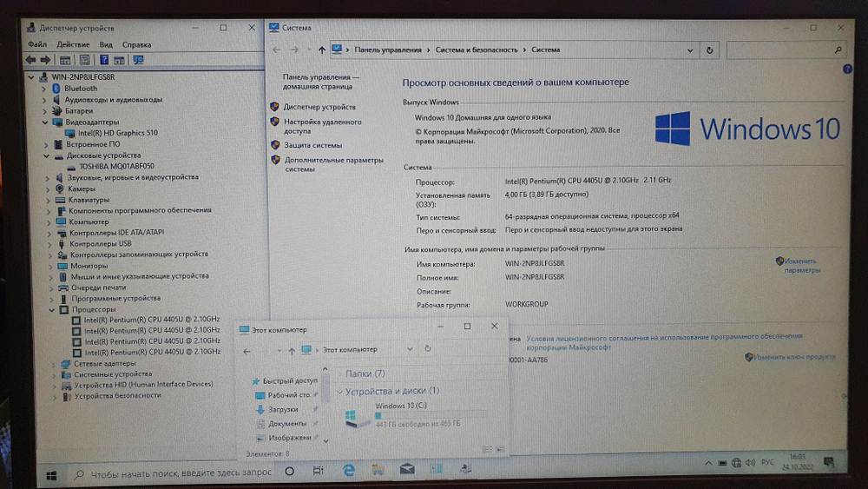
Task: Select Windows 10 (C:) drive
Action: (415, 415)
